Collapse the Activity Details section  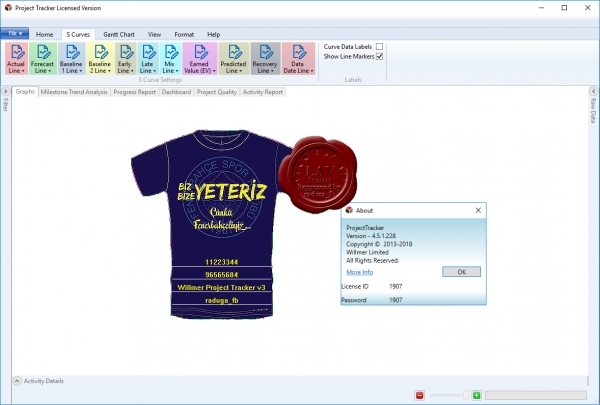click(x=17, y=381)
